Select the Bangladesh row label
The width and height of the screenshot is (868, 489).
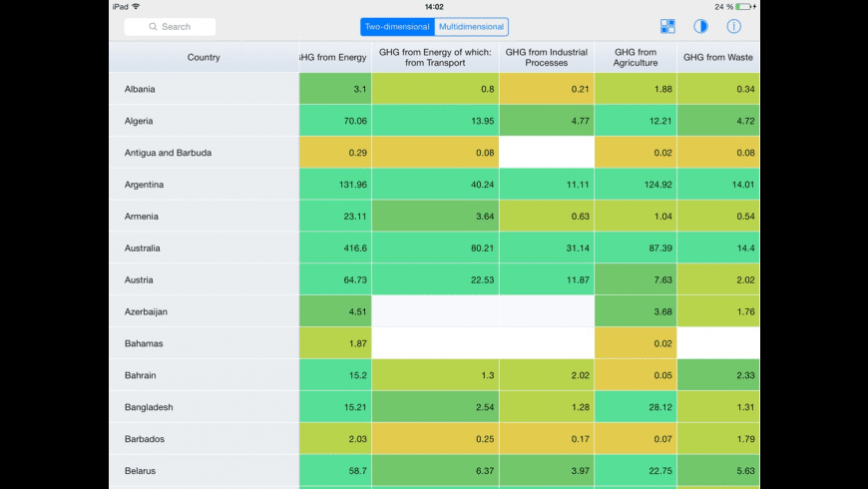[x=149, y=407]
